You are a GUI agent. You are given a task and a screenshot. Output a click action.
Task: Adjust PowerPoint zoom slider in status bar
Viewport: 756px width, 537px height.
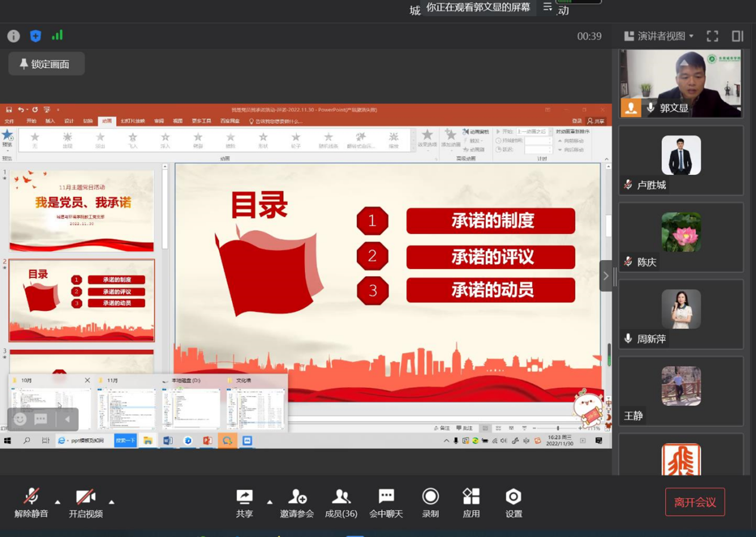[558, 428]
